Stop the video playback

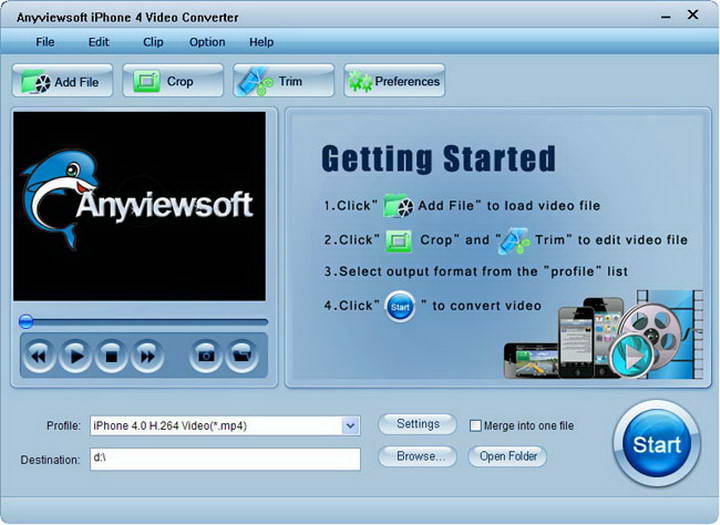coord(111,356)
